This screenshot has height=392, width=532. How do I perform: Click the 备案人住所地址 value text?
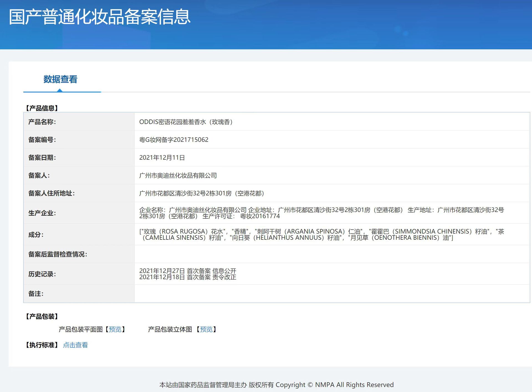tap(202, 193)
